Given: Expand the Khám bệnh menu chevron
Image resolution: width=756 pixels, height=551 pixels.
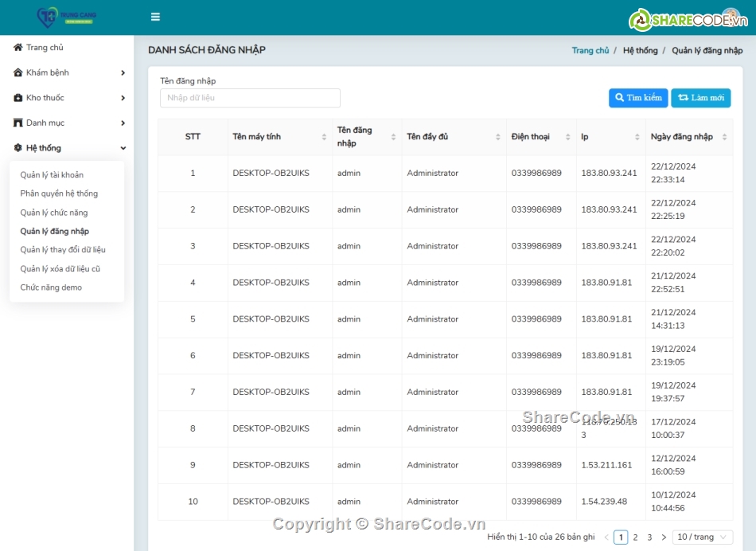Looking at the screenshot, I should pos(123,72).
